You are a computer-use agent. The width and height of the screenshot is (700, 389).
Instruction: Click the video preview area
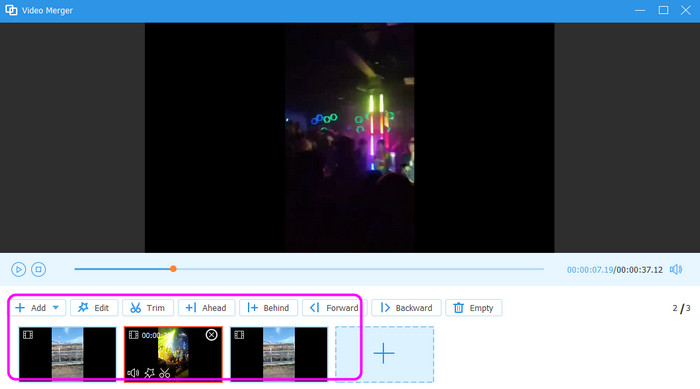pyautogui.click(x=350, y=138)
